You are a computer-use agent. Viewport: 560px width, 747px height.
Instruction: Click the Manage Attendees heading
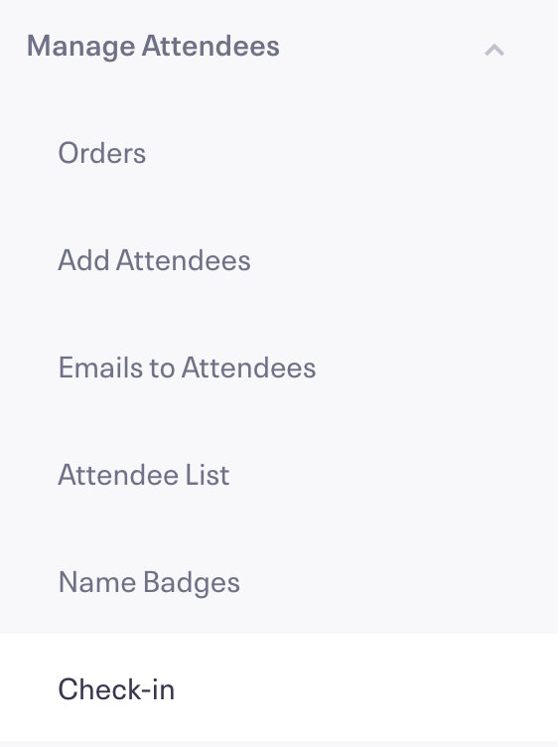[x=153, y=47]
